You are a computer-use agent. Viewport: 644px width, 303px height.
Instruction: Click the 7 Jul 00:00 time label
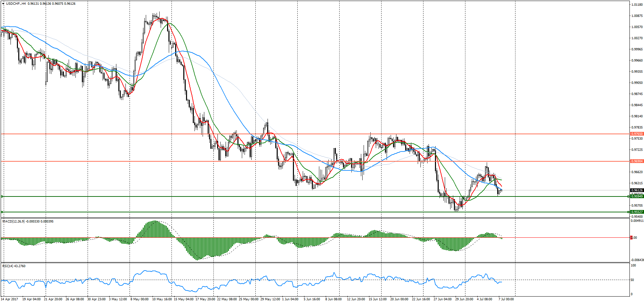(x=506, y=299)
